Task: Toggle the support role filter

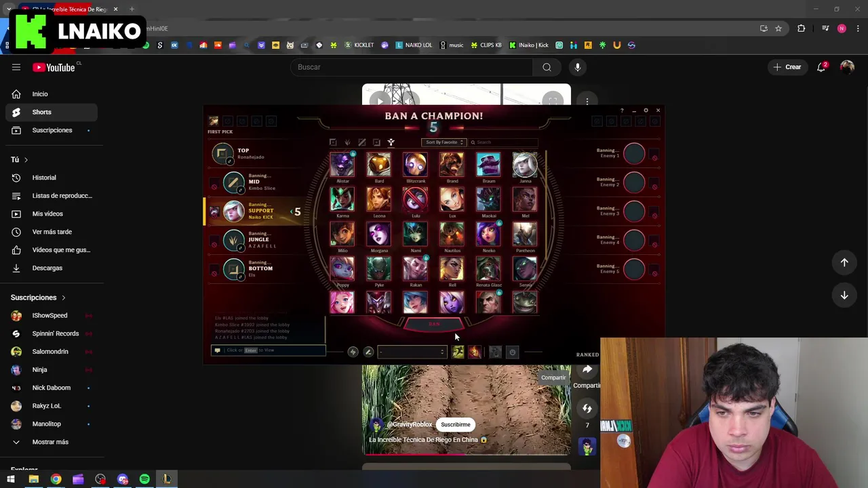Action: [x=391, y=142]
